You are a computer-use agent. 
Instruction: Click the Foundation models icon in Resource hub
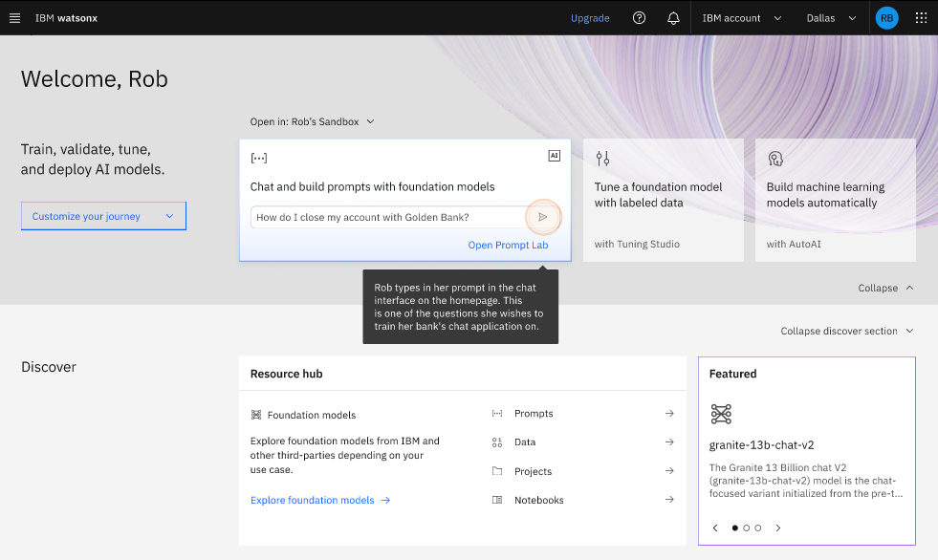[x=256, y=415]
